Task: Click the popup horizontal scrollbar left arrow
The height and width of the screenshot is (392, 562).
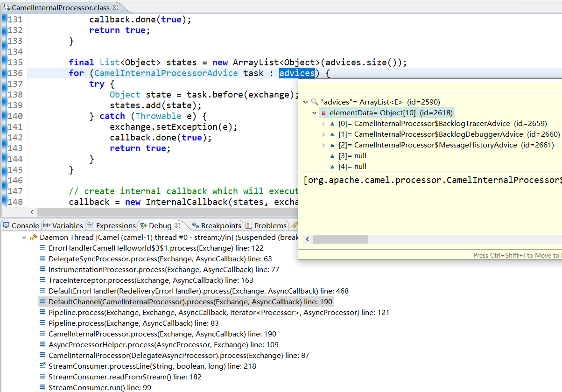Action: coord(308,239)
